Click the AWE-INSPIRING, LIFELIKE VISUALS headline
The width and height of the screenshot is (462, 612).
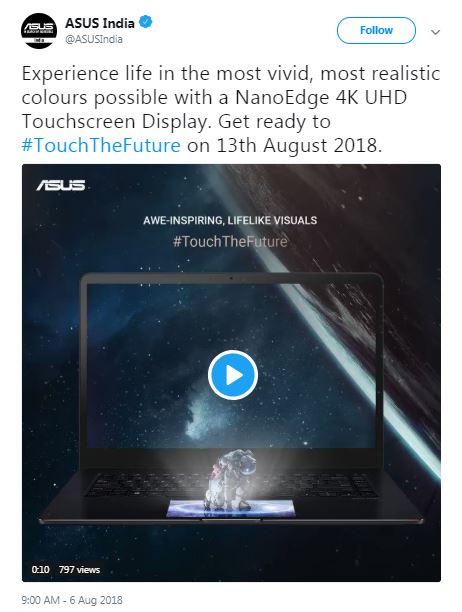[x=230, y=221]
